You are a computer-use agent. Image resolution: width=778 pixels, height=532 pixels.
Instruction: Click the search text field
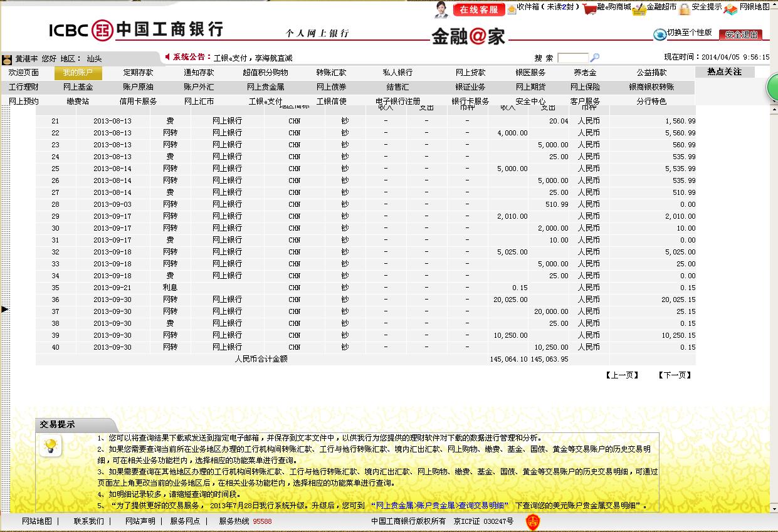tap(573, 58)
